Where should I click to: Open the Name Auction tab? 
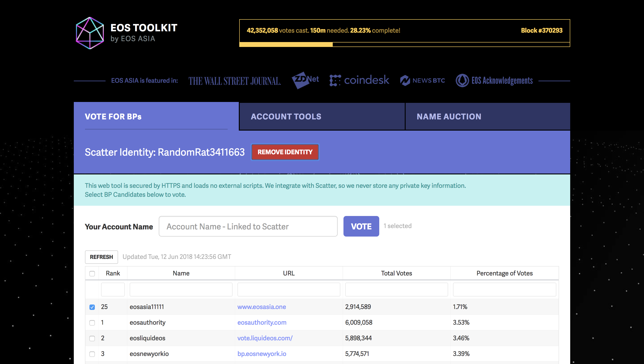[487, 116]
